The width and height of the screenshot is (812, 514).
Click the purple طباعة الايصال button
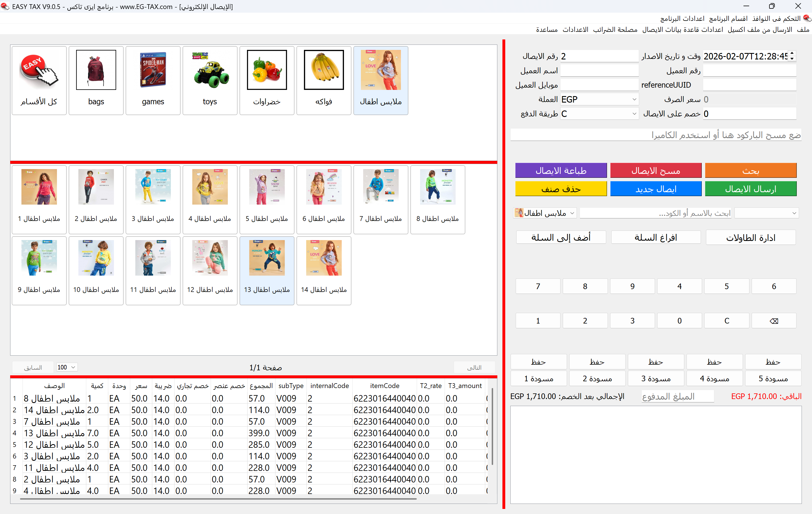pos(561,170)
